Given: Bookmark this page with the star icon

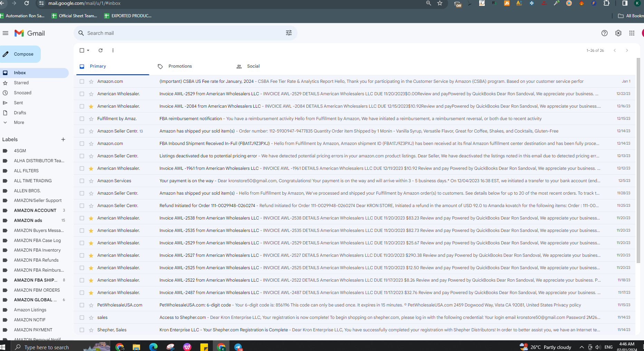Looking at the screenshot, I should click(x=440, y=3).
